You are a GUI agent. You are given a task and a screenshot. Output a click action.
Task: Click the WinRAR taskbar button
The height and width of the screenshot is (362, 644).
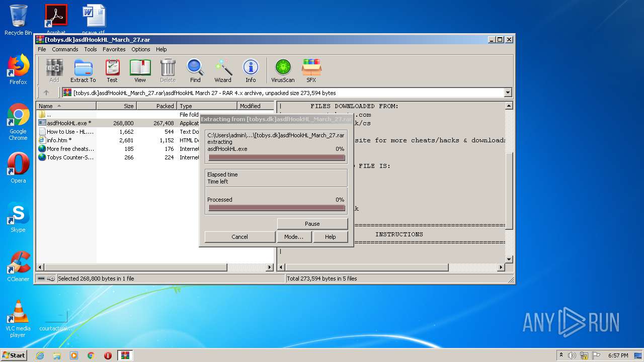click(x=125, y=355)
